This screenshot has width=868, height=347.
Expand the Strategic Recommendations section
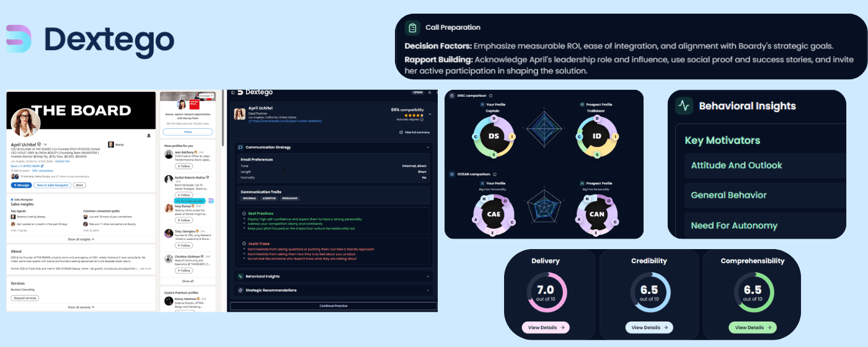[428, 290]
